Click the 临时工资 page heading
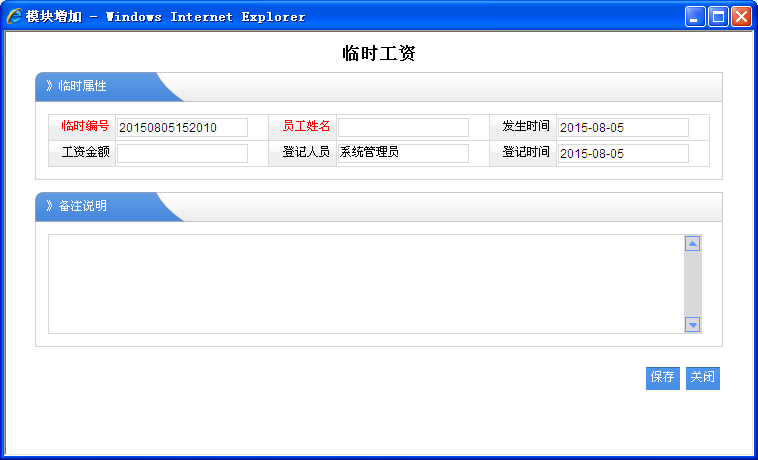The image size is (758, 460). click(378, 54)
